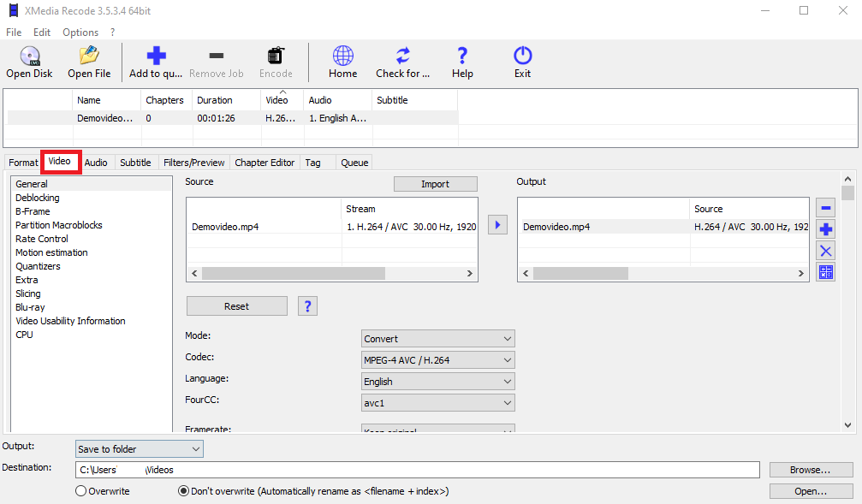Open the Home globe icon

[342, 56]
